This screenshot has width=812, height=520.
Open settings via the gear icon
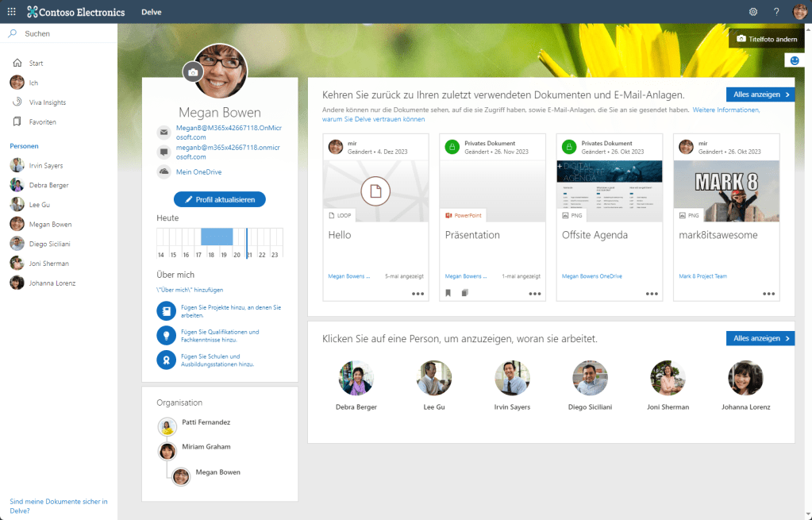point(753,12)
